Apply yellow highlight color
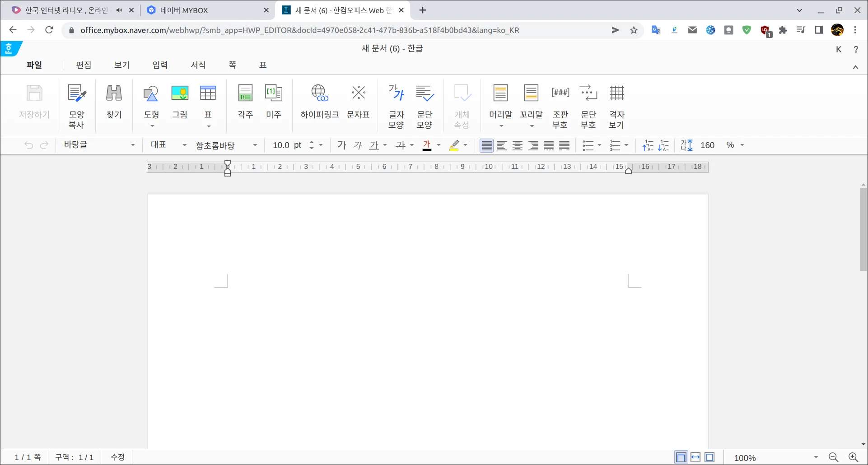Viewport: 868px width, 465px height. pos(454,145)
